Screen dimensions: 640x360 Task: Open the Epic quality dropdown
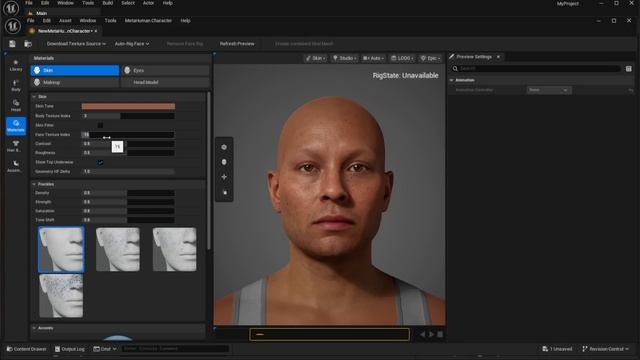(x=430, y=58)
